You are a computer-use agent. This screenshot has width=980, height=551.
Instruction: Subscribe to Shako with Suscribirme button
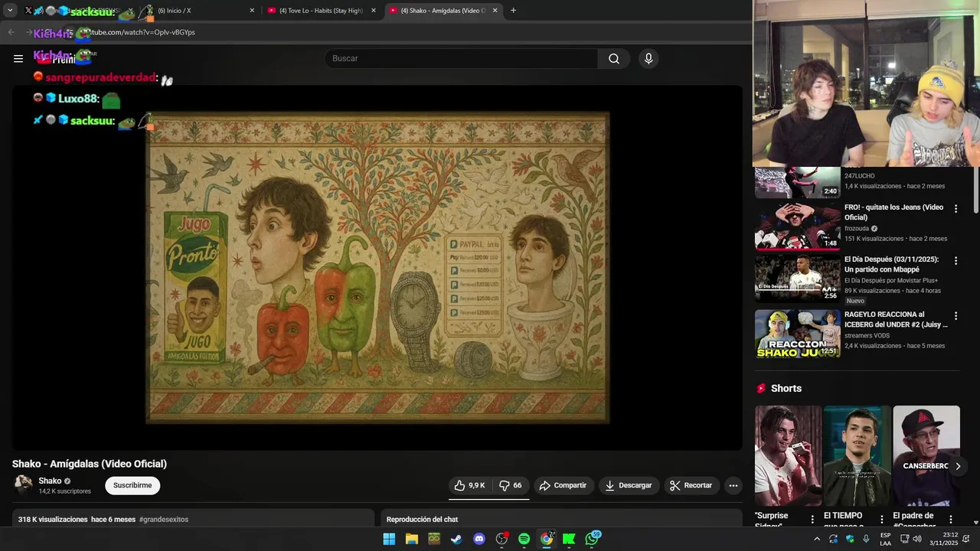pos(132,485)
